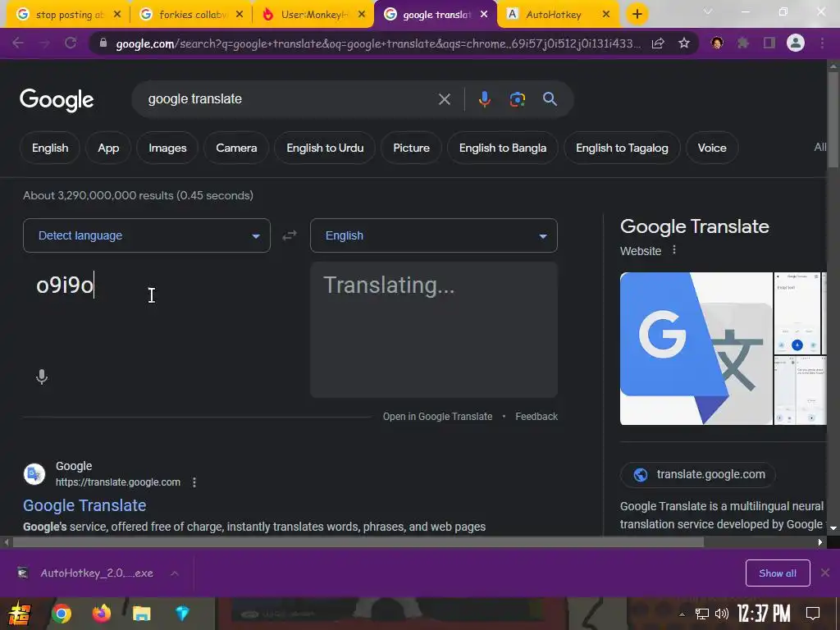
Task: Click the extension avatar icon in toolbar
Action: 717,43
